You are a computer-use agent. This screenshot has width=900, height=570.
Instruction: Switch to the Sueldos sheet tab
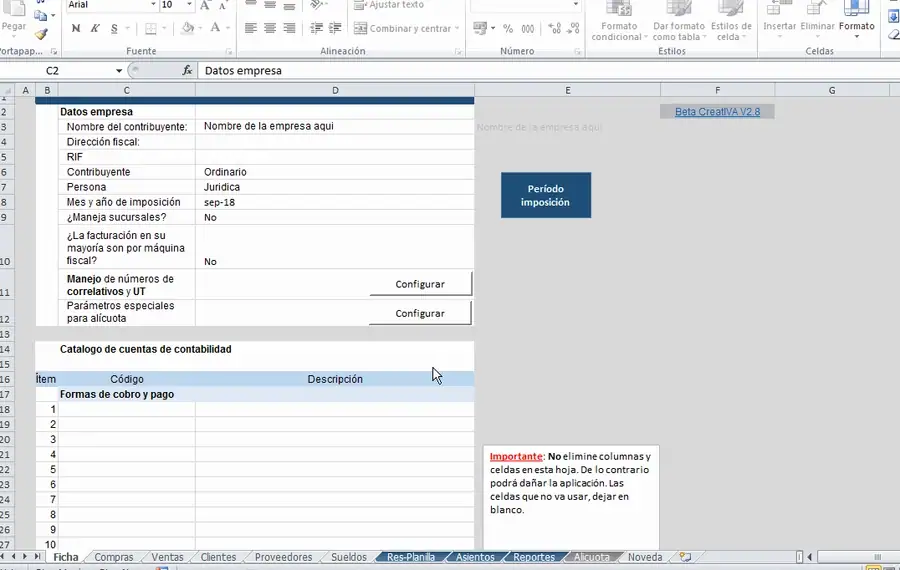[x=348, y=557]
